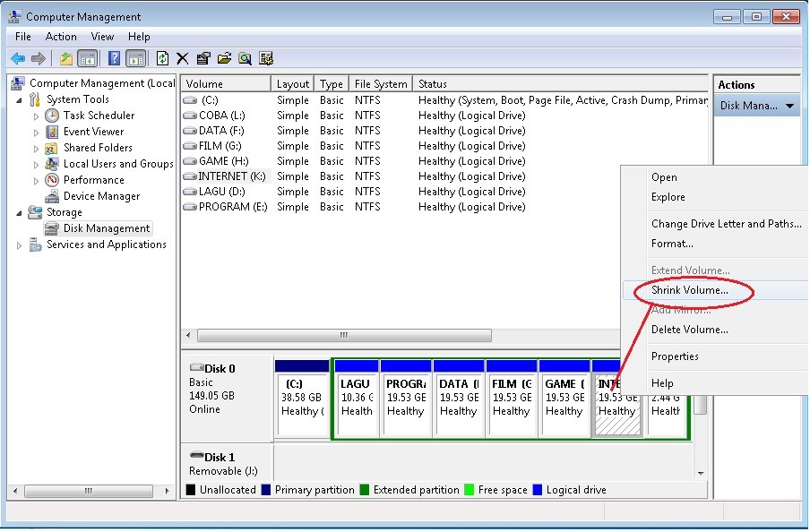
Task: Choose Explore in the context menu
Action: point(715,197)
